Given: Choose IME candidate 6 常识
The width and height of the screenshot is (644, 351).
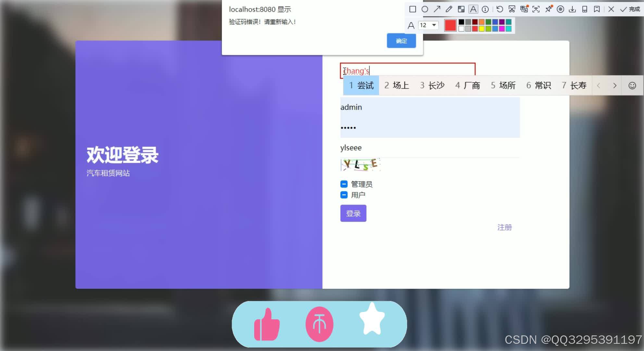Looking at the screenshot, I should click(539, 85).
